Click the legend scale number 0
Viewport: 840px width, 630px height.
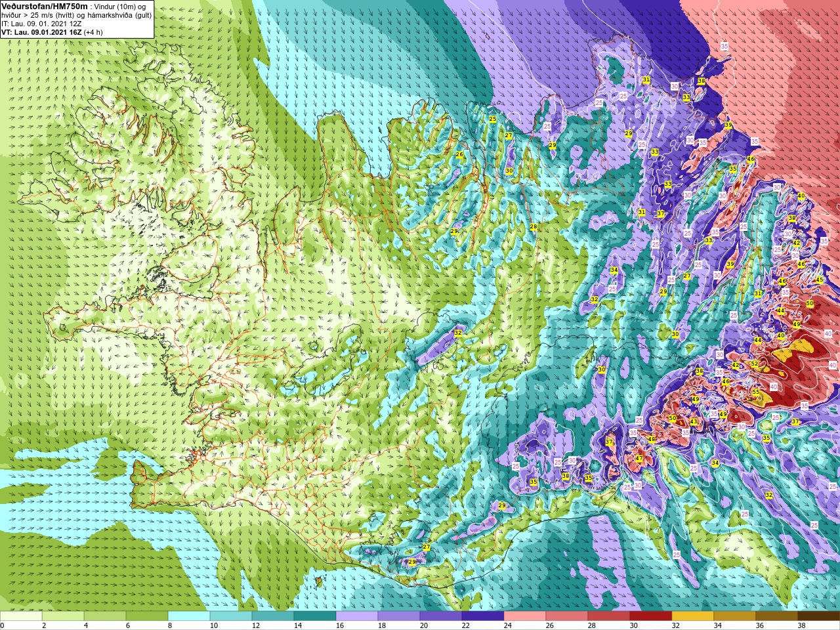2,625
